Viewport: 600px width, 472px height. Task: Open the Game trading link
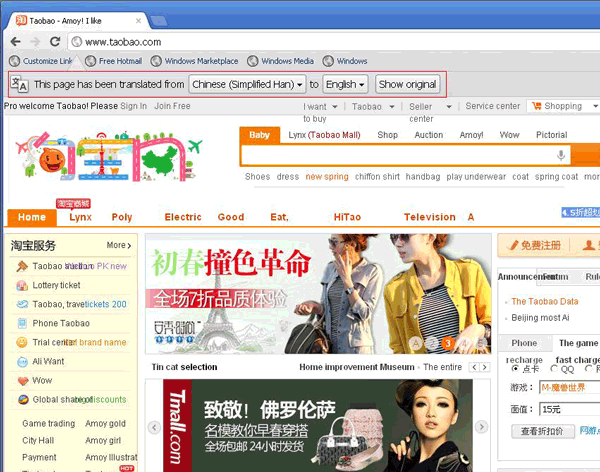pyautogui.click(x=49, y=424)
